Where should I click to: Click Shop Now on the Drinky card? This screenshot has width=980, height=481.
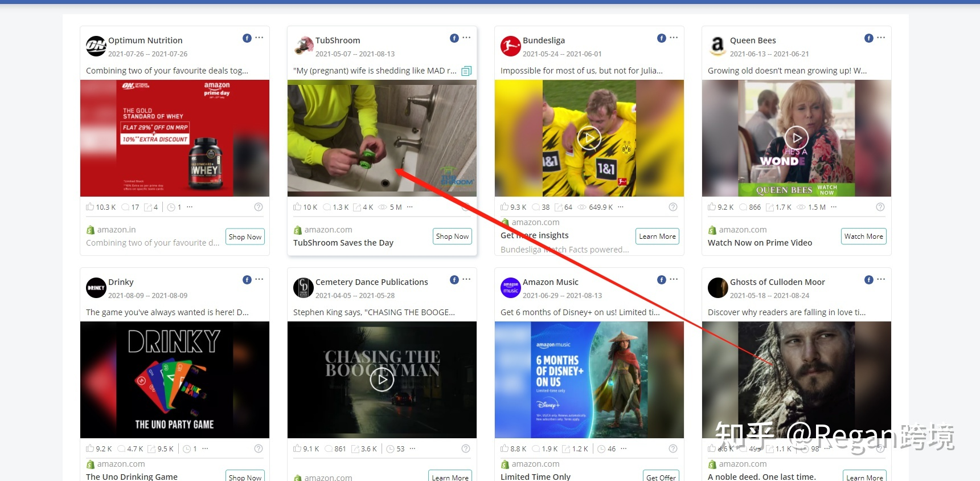click(x=245, y=476)
